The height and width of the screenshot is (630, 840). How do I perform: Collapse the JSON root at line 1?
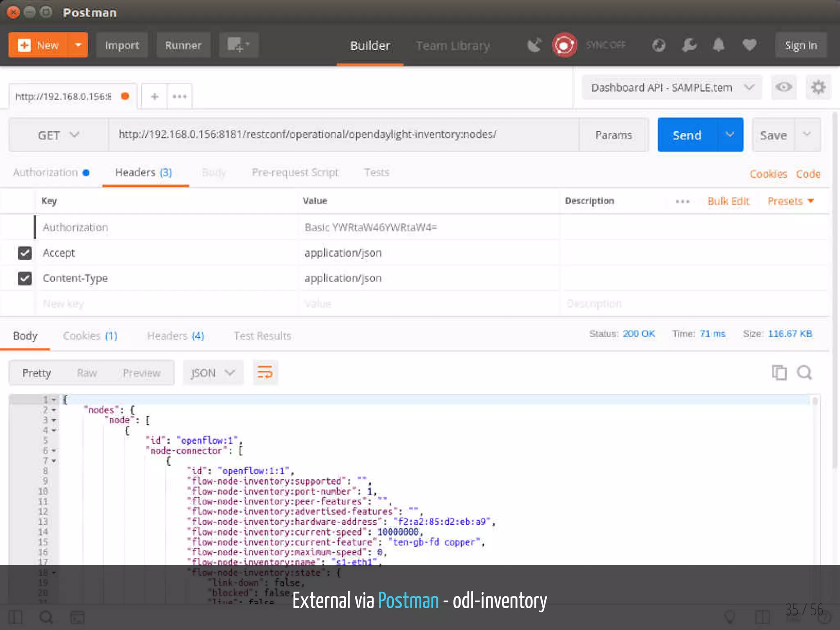tap(54, 399)
